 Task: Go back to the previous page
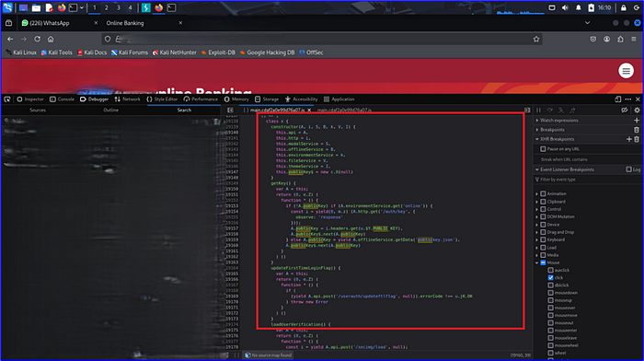(10, 39)
